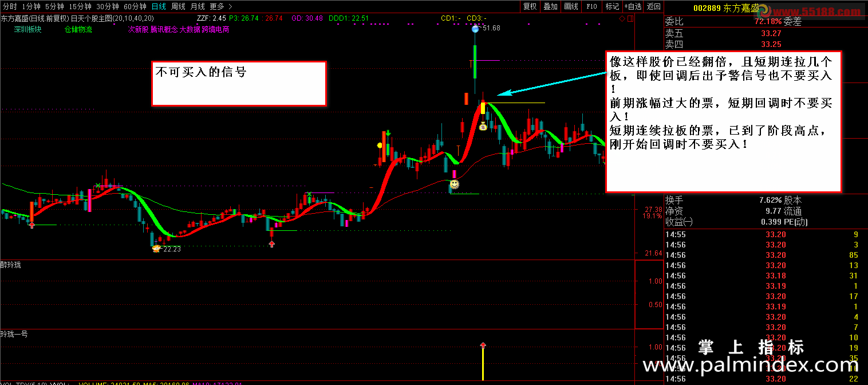Click the 卖四 price 33.25
The image size is (868, 385).
coord(771,44)
